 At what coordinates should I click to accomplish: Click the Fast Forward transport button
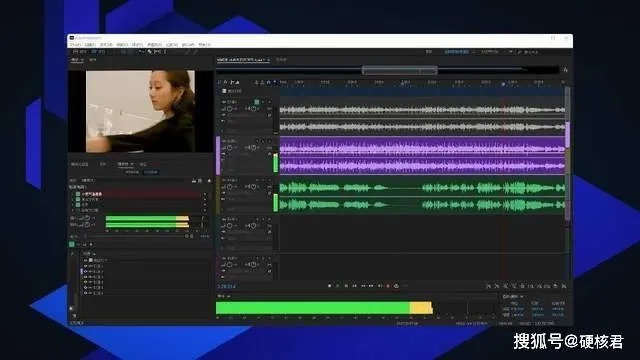[371, 286]
